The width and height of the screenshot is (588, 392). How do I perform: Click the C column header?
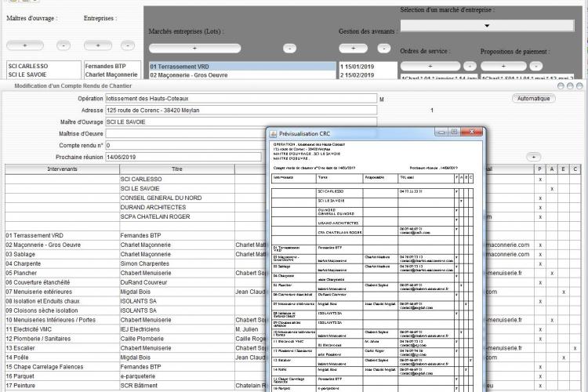pos(575,169)
